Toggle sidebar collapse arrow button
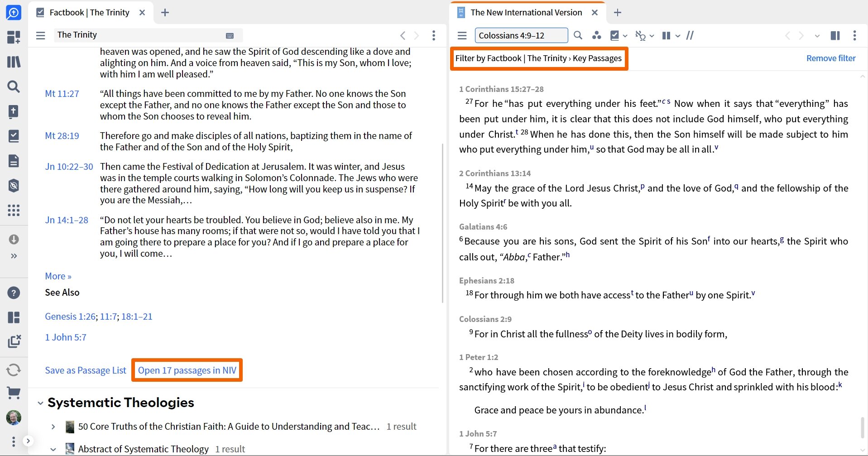Image resolution: width=868 pixels, height=456 pixels. 28,441
